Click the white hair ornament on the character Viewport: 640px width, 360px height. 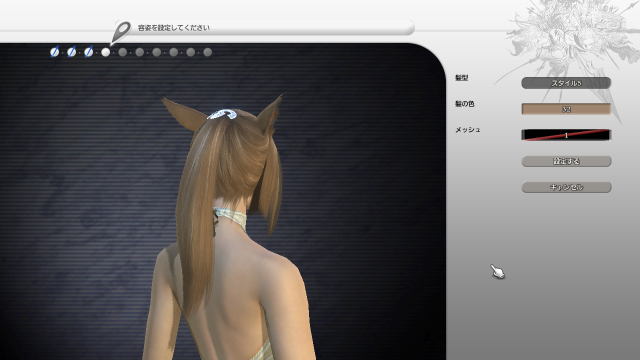pos(222,114)
